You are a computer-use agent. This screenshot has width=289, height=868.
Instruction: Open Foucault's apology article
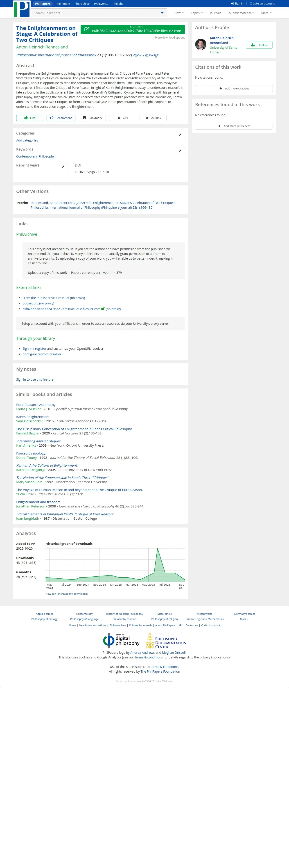tap(31, 453)
